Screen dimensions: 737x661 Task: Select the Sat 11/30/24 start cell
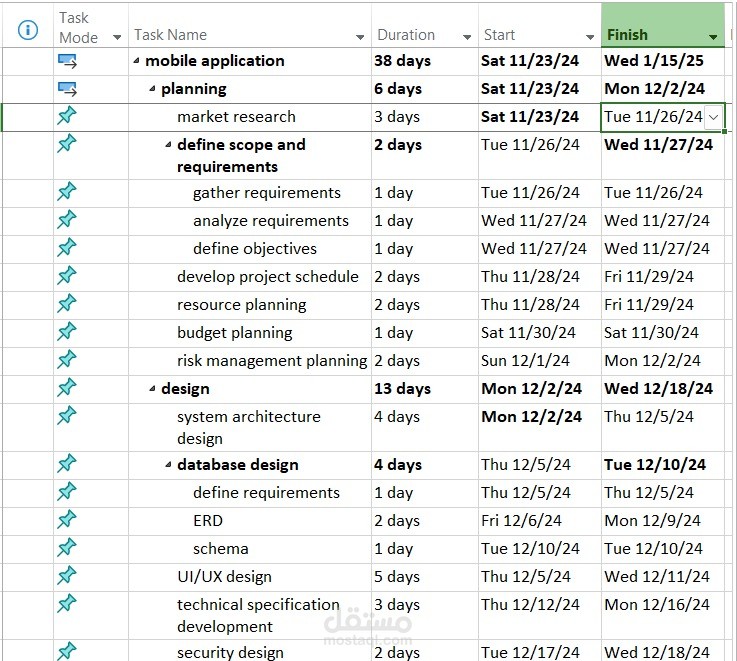coord(540,333)
